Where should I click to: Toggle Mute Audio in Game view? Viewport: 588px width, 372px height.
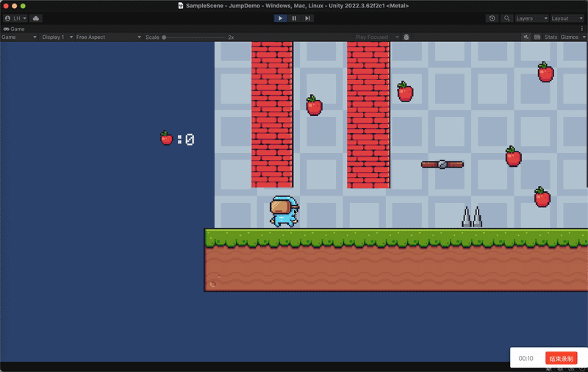point(526,37)
